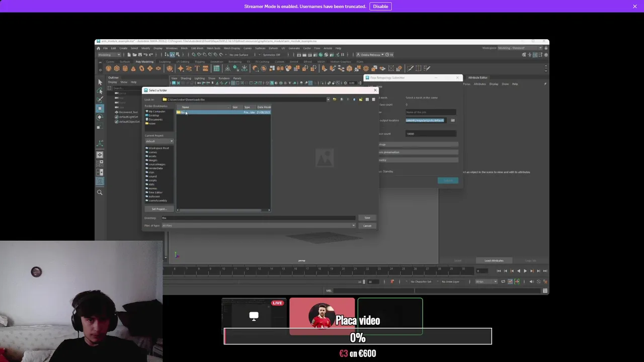The height and width of the screenshot is (362, 644).
Task: Select Workspace Root project folder
Action: [x=157, y=148]
